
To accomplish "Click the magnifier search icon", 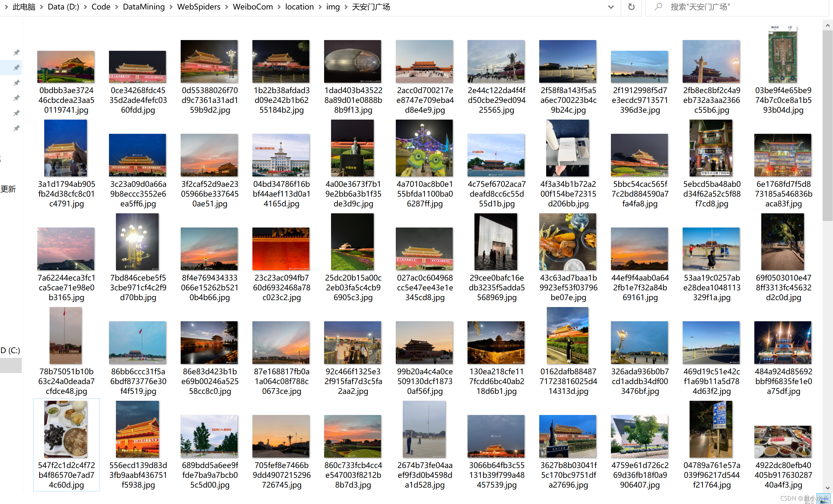I will tap(658, 7).
